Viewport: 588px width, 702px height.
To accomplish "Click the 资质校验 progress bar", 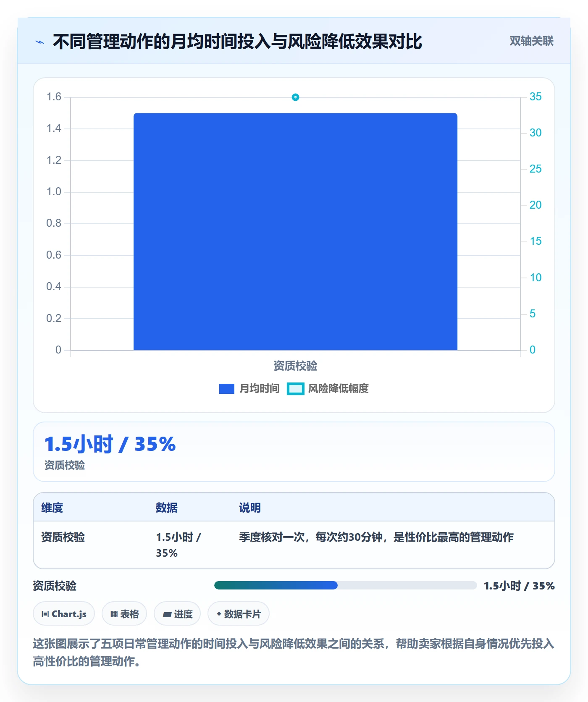I will 345,585.
